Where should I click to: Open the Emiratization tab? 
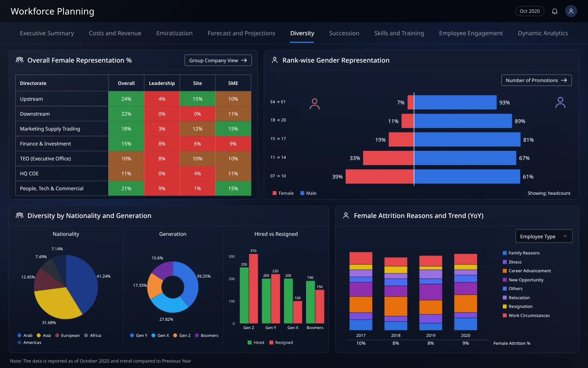click(x=174, y=33)
